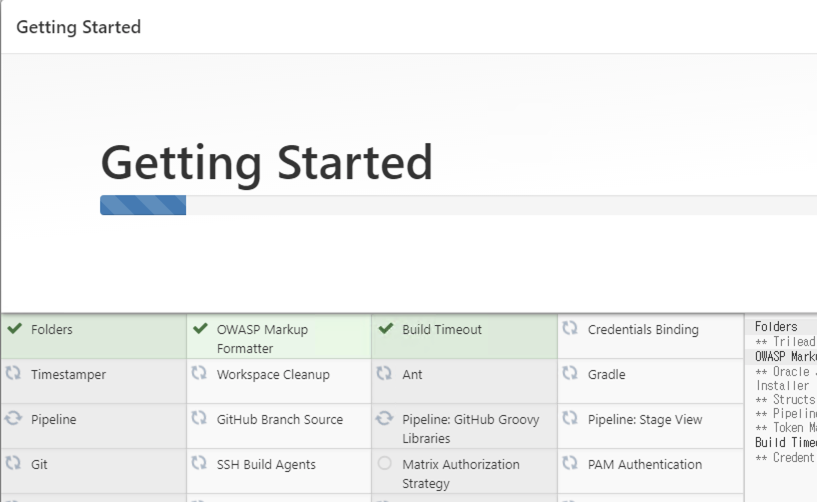Click the empty circle by Matrix Authorization Strategy
This screenshot has width=817, height=502.
point(385,463)
